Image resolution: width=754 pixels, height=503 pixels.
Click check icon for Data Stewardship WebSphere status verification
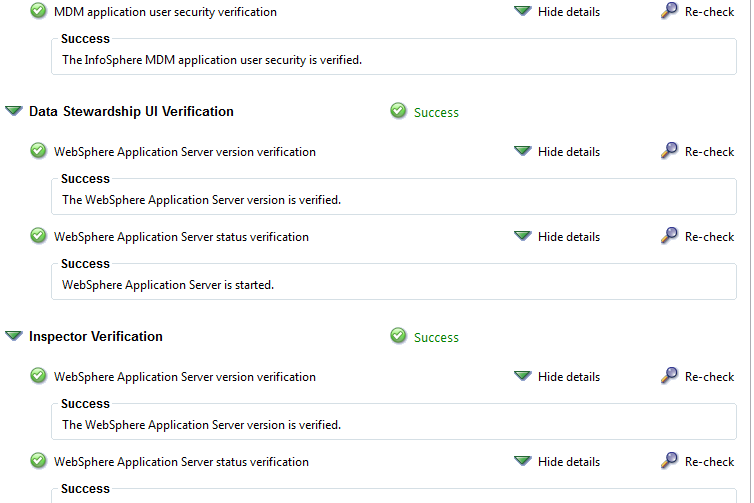point(38,236)
